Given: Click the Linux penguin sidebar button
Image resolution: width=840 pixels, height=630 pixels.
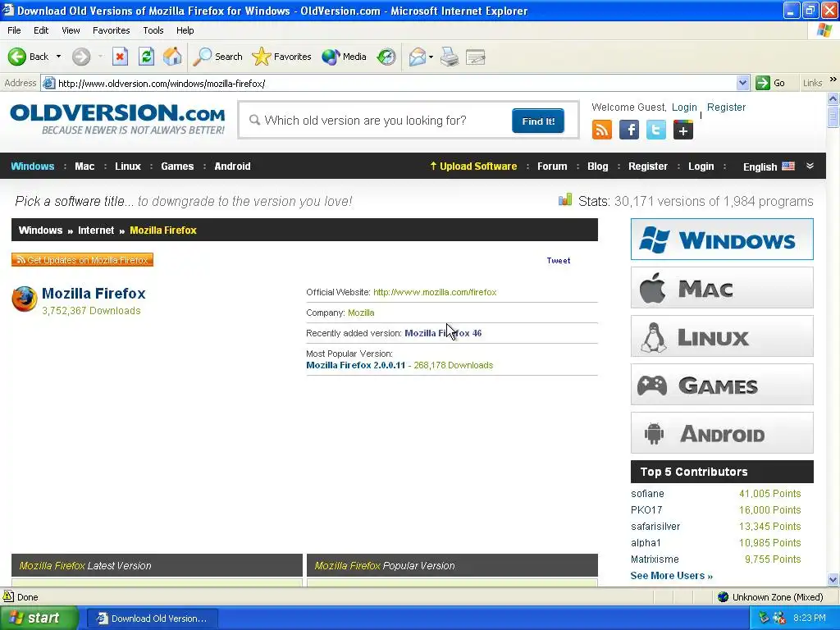Looking at the screenshot, I should point(722,336).
